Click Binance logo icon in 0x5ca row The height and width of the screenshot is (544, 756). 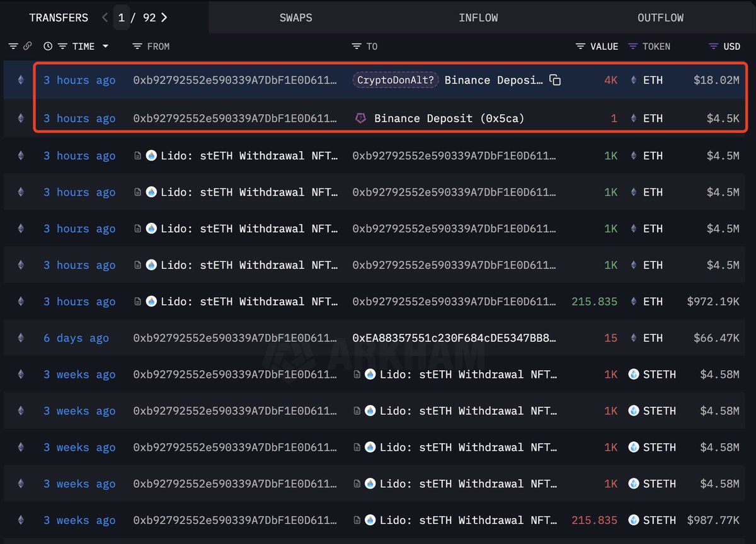pos(360,118)
